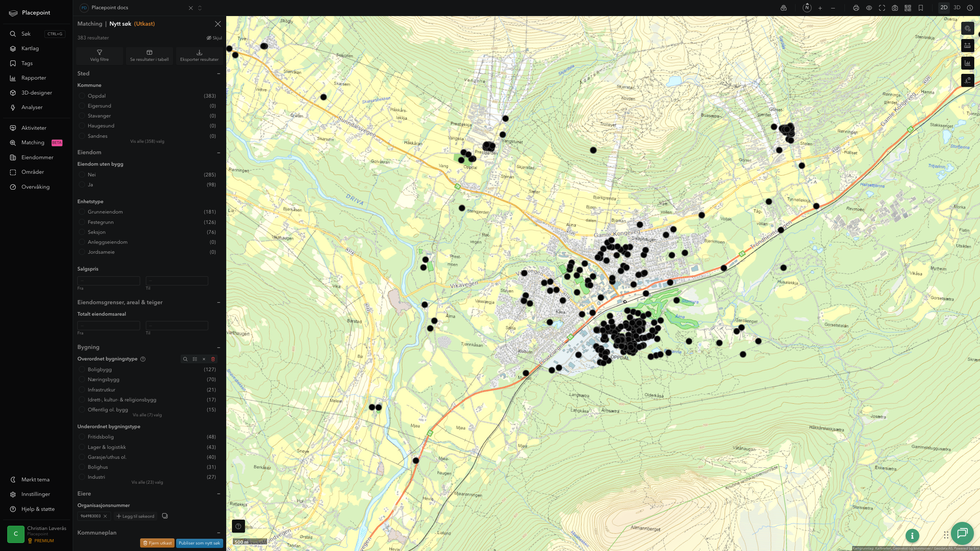980x551 pixels.
Task: Click the fullscreen frame icon
Action: (x=882, y=8)
